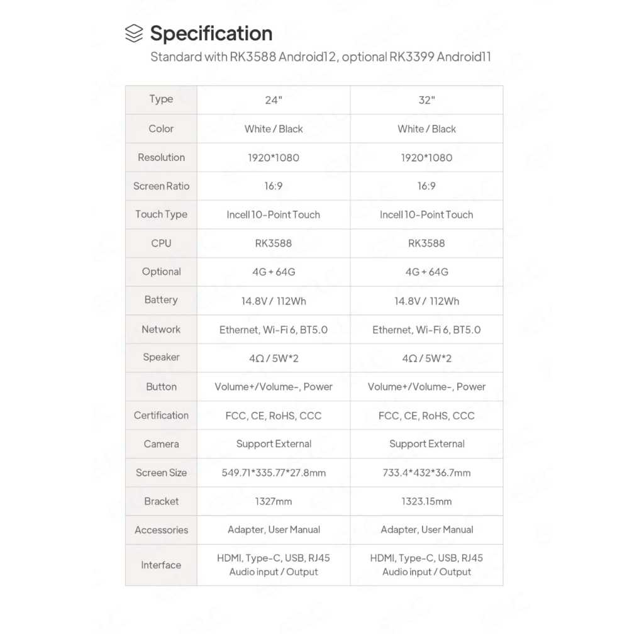Select the 24" column header cell
644x644 pixels.
pyautogui.click(x=274, y=100)
